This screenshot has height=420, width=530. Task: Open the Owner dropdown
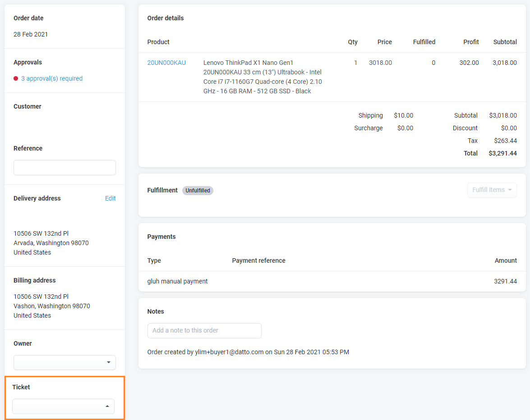click(65, 362)
